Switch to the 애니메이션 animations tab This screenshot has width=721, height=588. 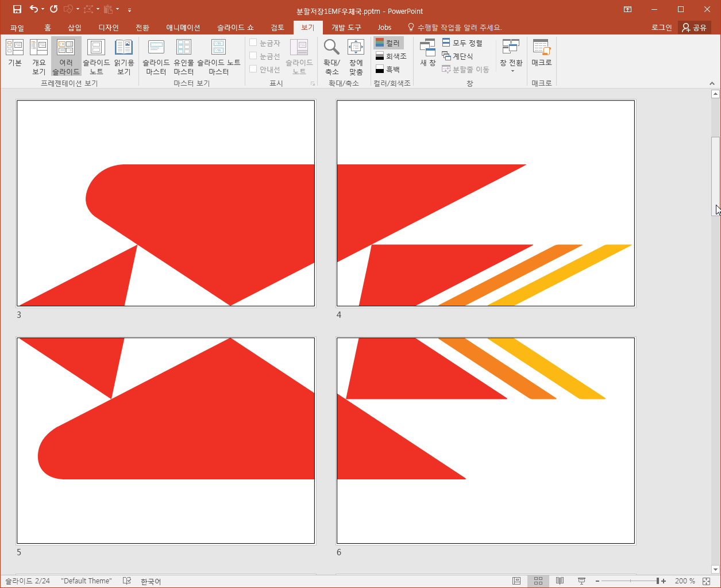click(x=183, y=28)
